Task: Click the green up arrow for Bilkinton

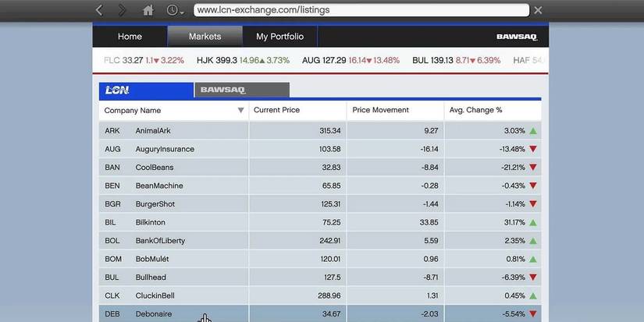Action: click(533, 222)
